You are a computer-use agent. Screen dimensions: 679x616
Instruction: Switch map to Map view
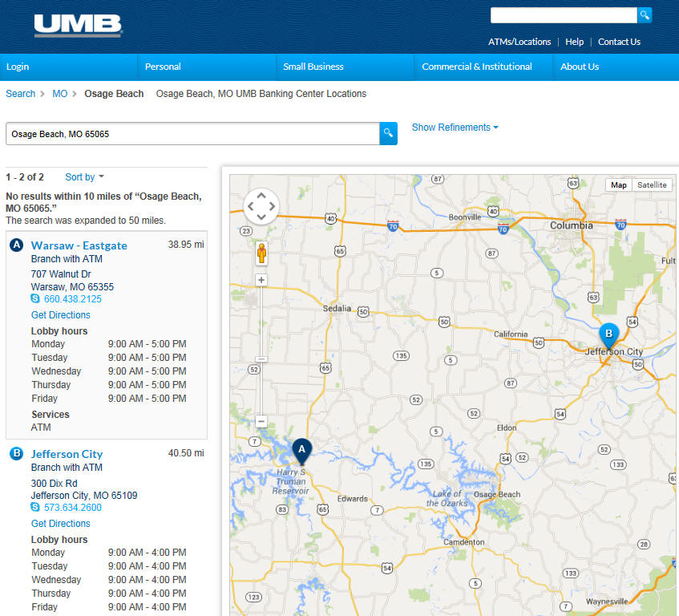pos(619,185)
